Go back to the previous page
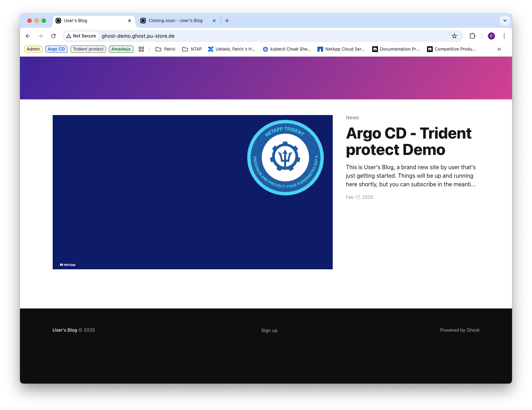The height and width of the screenshot is (410, 532). pyautogui.click(x=28, y=36)
